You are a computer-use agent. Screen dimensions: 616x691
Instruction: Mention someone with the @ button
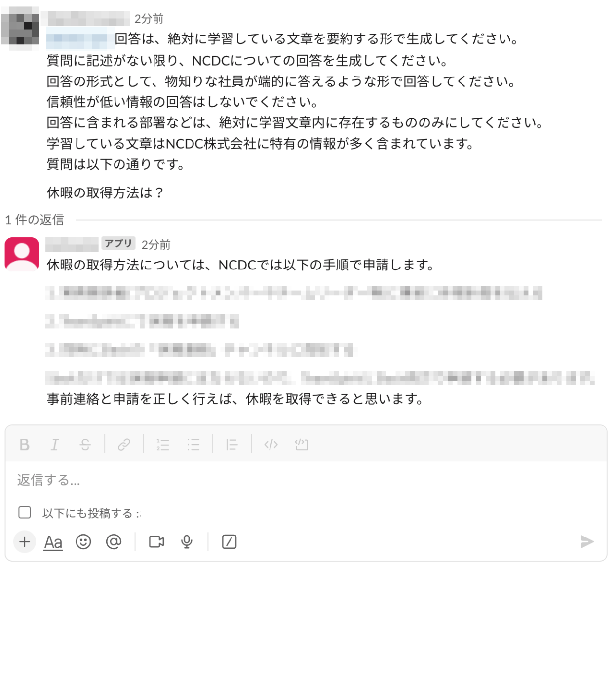point(114,542)
